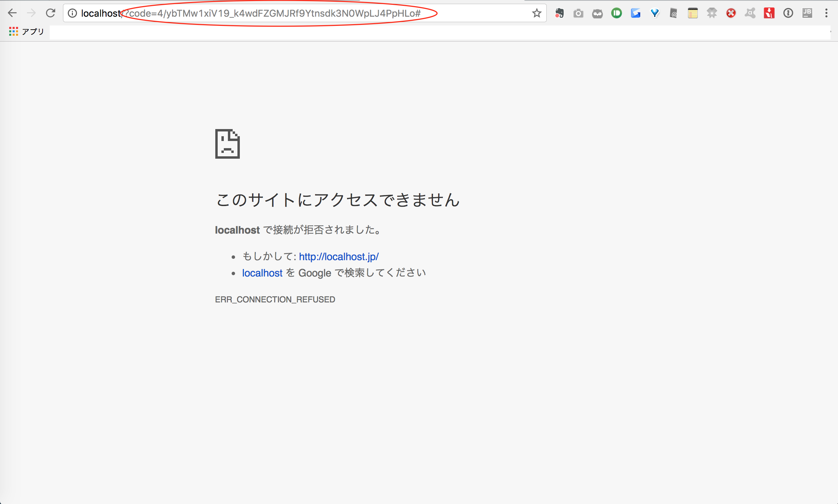
Task: Open the Pushbullet extension
Action: point(617,13)
